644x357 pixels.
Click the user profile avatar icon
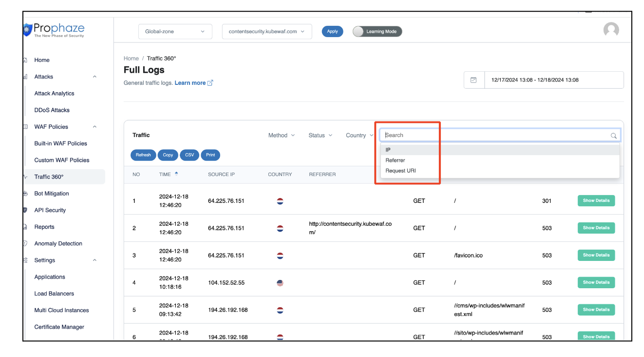click(x=611, y=30)
